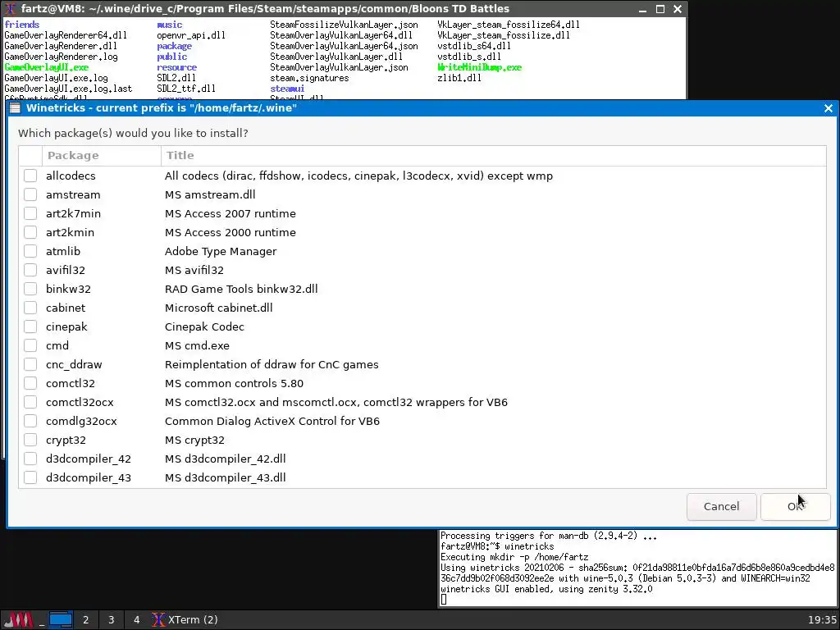Viewport: 840px width, 630px height.
Task: Check the cnc_ddraw checkbox
Action: pos(30,364)
